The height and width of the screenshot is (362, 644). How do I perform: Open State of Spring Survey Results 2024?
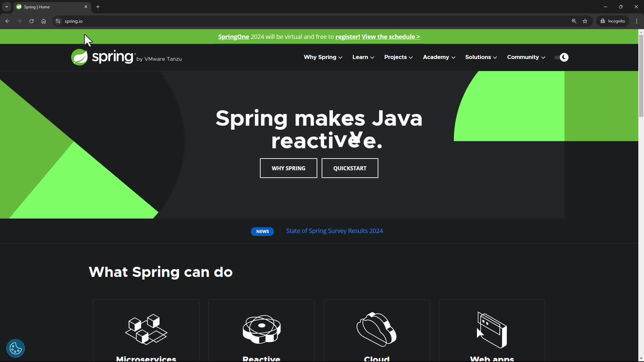(334, 231)
